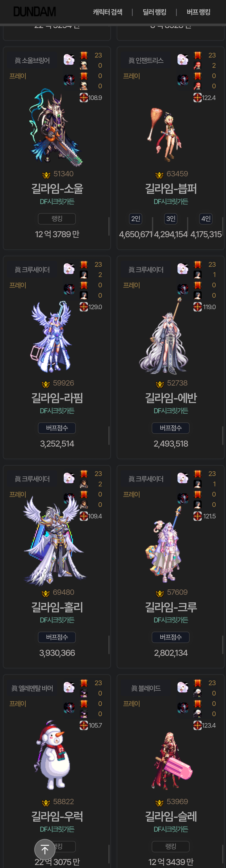Click the crown icon next to 69480
226x868 pixels.
point(46,593)
